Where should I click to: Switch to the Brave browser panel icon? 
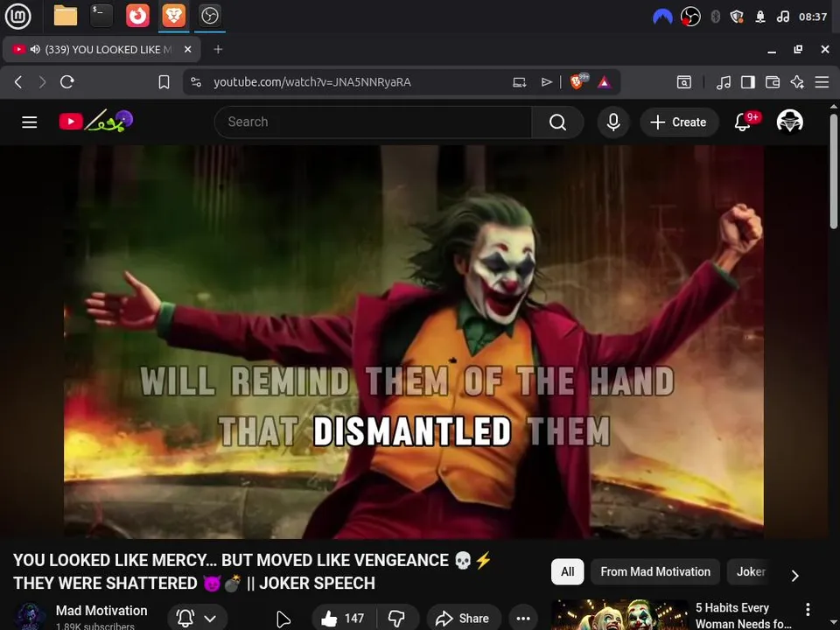tap(173, 16)
